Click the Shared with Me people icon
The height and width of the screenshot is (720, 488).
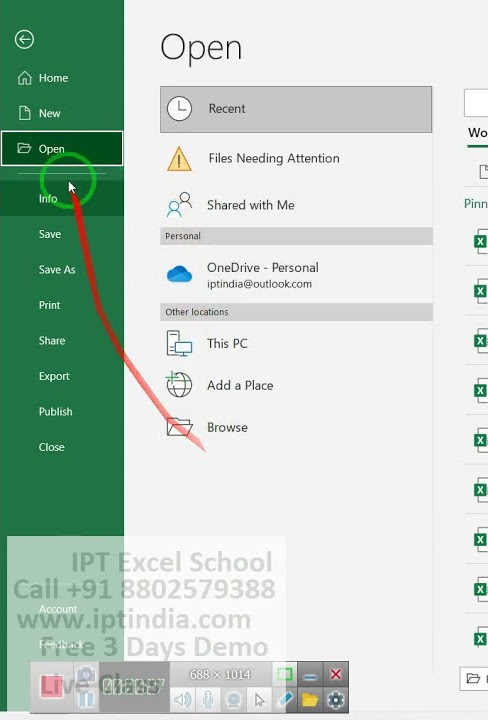pyautogui.click(x=179, y=205)
